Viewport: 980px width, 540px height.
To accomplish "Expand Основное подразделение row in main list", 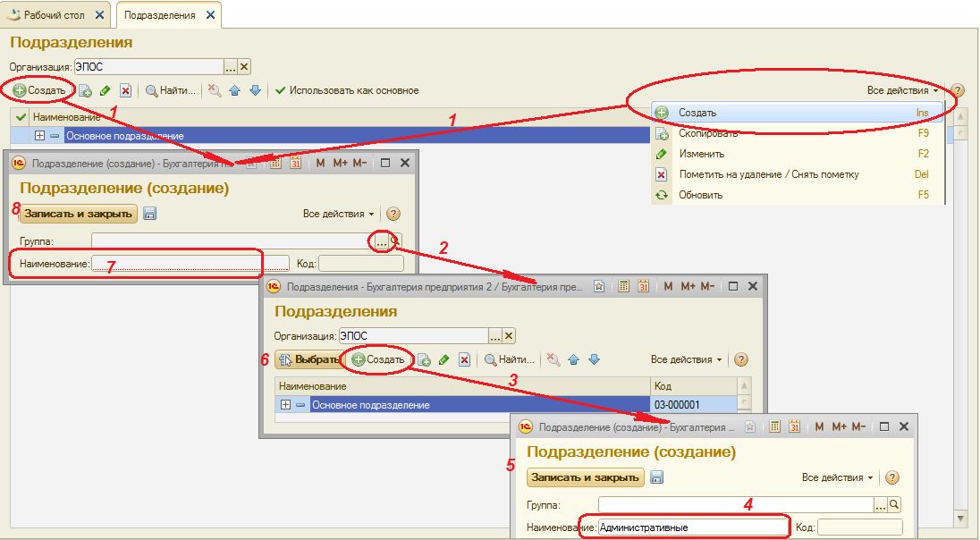I will click(x=39, y=136).
